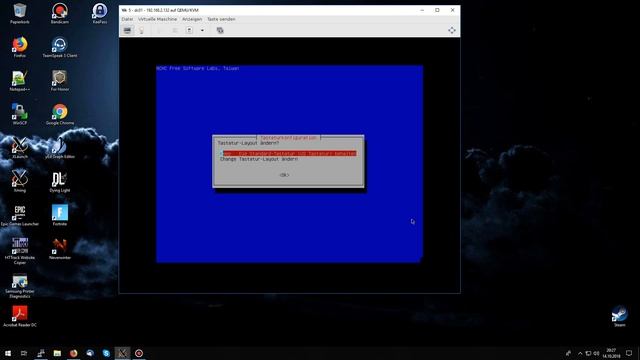Open Windows notification center
This screenshot has height=360, width=640.
coord(629,353)
